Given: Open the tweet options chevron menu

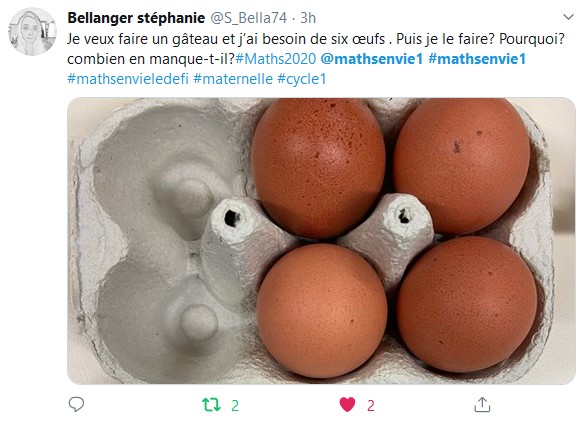Looking at the screenshot, I should coord(568,17).
